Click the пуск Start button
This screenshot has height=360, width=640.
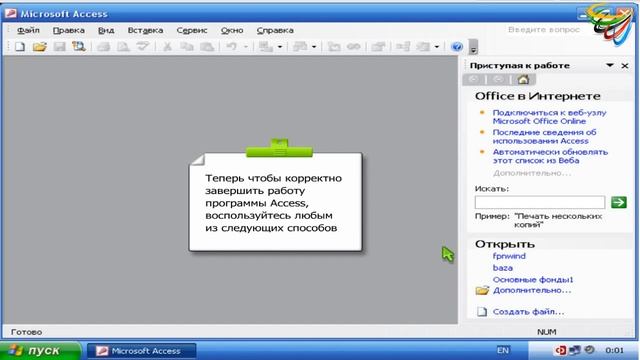coord(40,351)
